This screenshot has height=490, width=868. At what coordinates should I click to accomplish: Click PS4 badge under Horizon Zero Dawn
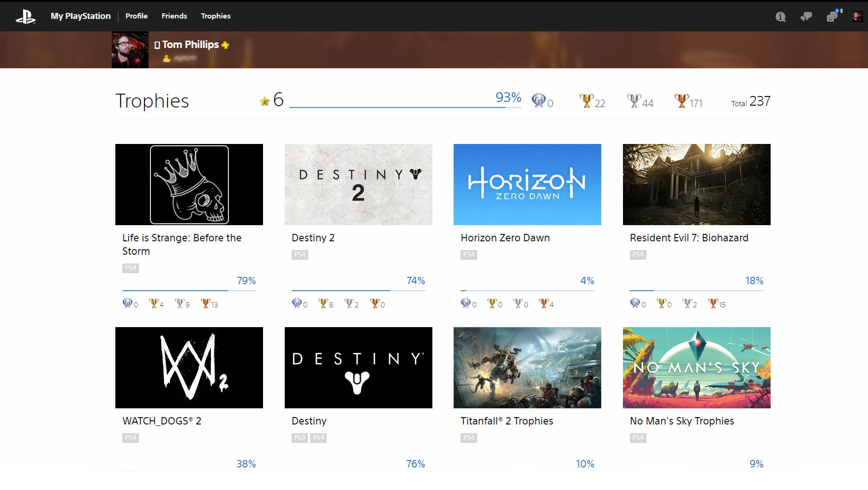(469, 254)
